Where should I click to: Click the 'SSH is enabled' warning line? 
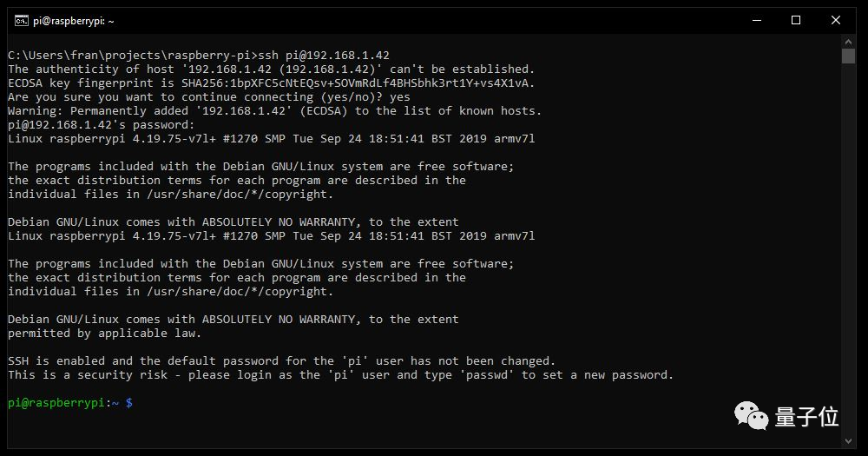(x=281, y=361)
